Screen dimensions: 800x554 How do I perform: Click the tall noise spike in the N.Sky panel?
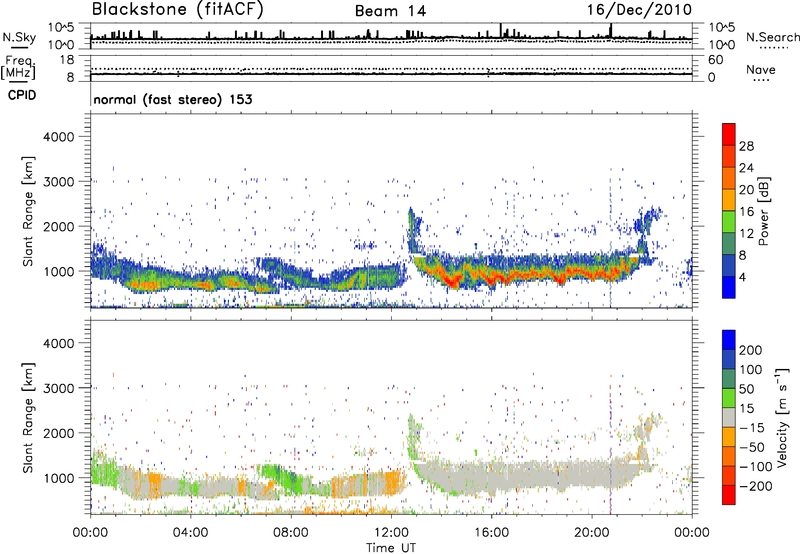click(x=501, y=30)
